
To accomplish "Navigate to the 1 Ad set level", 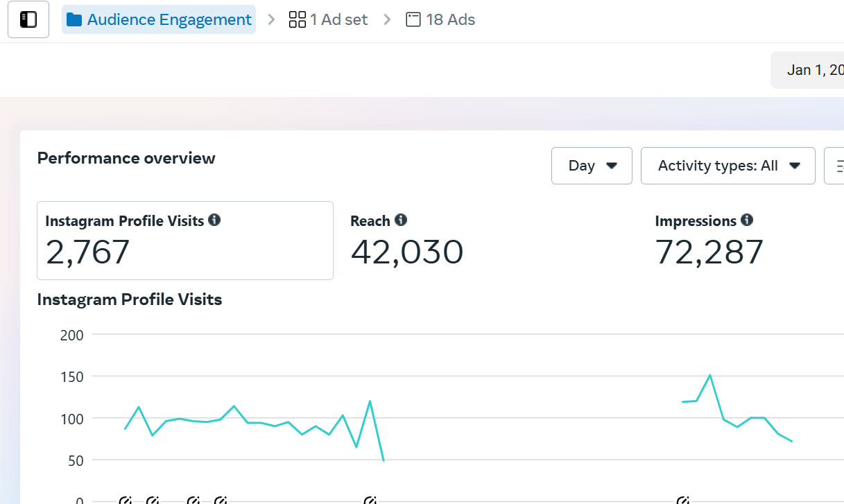I will (x=338, y=19).
